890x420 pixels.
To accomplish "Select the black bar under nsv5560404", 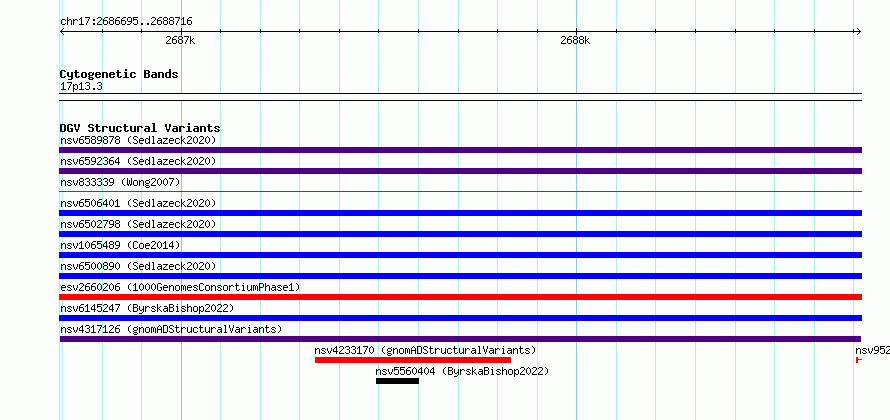I will [x=397, y=381].
